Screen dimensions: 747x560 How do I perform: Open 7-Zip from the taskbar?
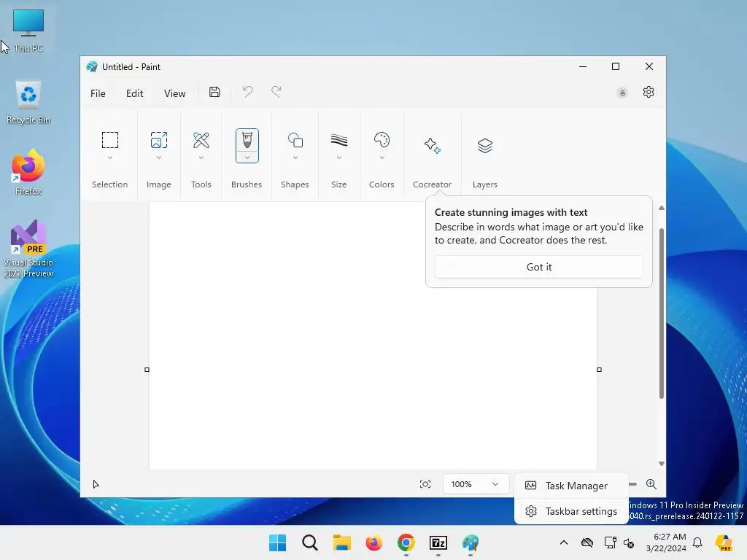(x=438, y=542)
